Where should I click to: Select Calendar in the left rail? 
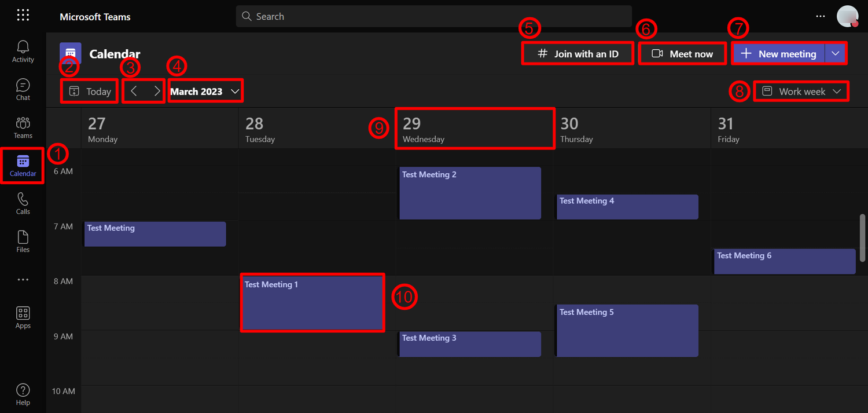23,166
